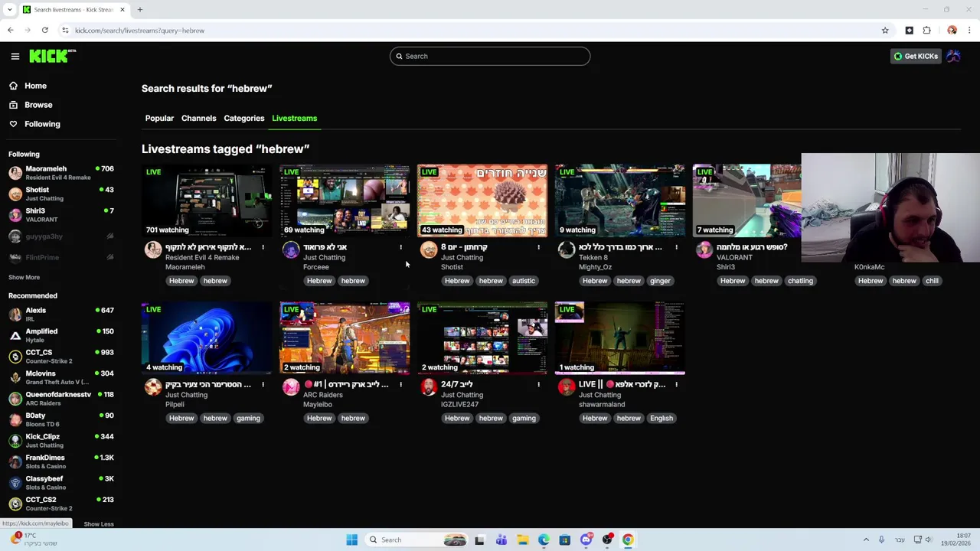Open Shotist followed channel
The image size is (980, 551).
[61, 194]
